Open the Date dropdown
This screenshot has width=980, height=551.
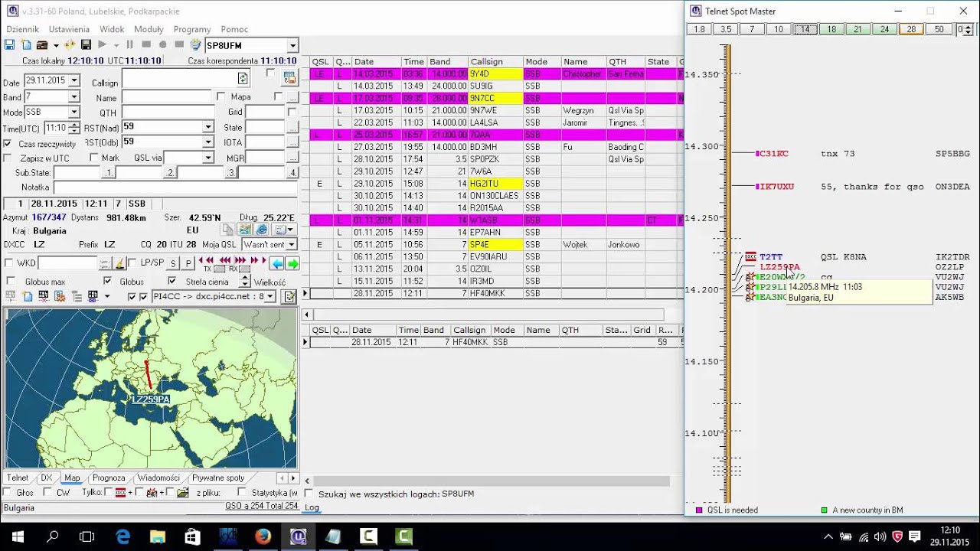(74, 80)
